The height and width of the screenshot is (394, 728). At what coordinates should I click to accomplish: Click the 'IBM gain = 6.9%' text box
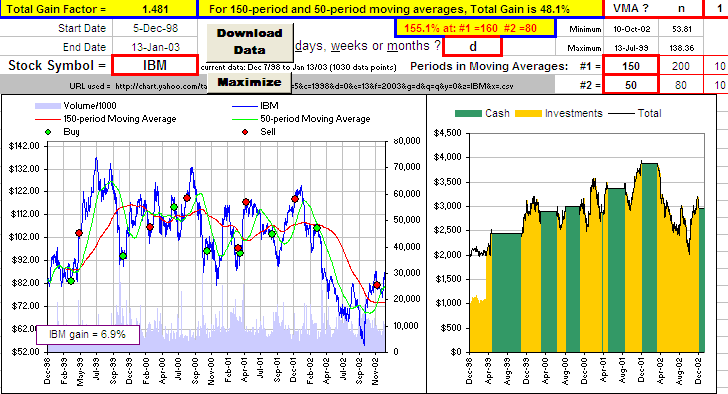tap(88, 335)
